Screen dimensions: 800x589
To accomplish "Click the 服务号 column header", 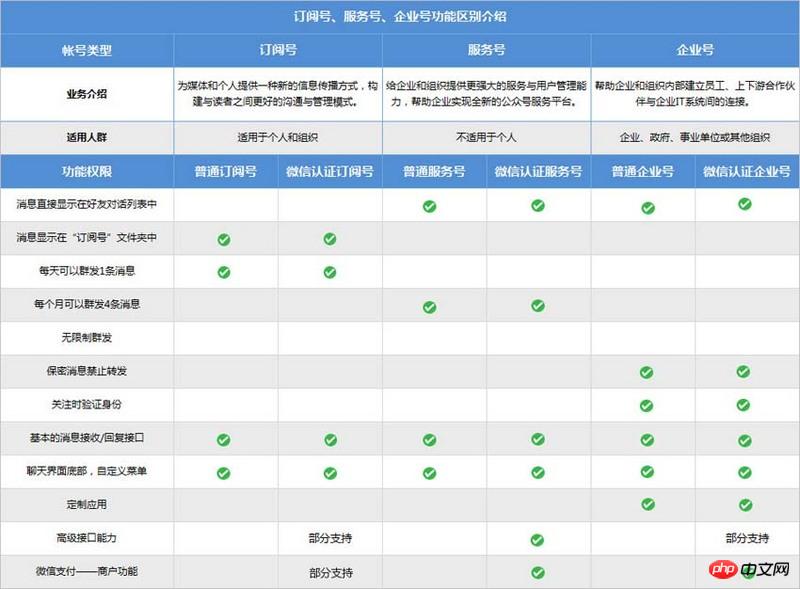I will pos(486,50).
